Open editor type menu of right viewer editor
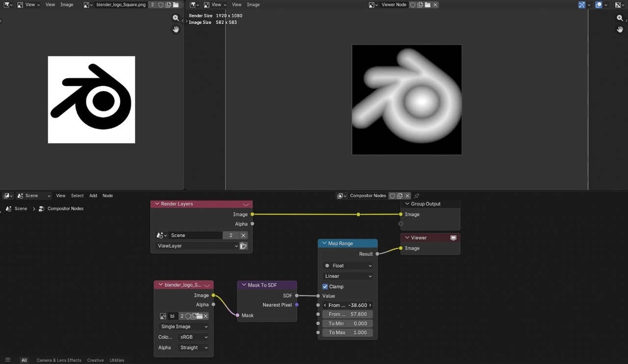The width and height of the screenshot is (628, 364). point(194,5)
